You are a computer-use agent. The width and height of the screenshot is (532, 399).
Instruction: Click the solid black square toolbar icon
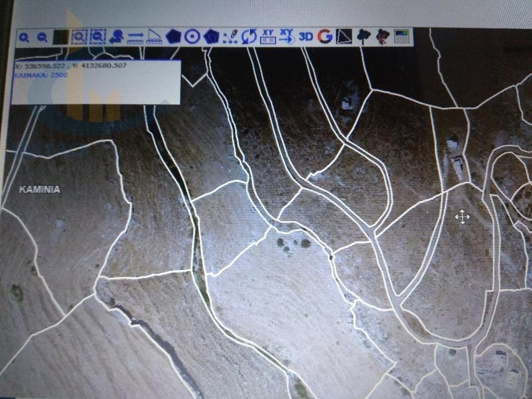(x=61, y=37)
